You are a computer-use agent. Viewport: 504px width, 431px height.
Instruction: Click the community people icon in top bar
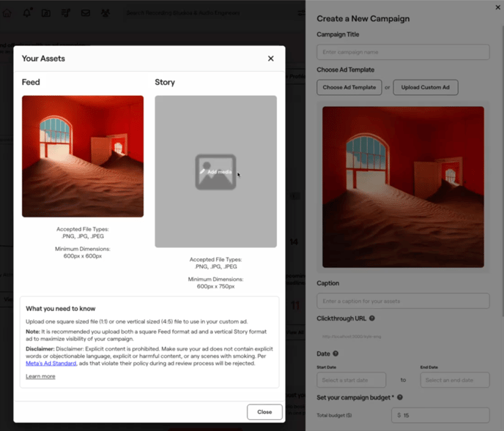point(105,13)
